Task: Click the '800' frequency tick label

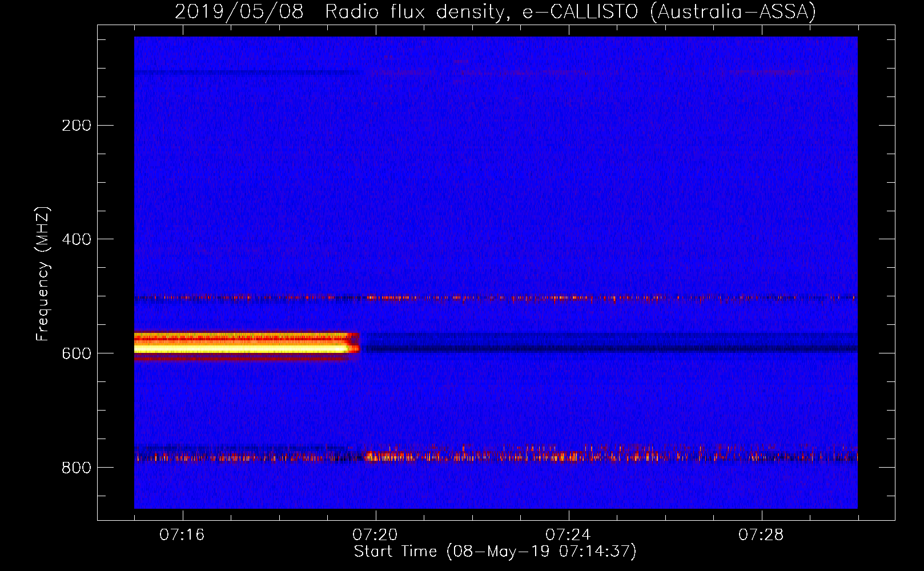Action: [77, 468]
